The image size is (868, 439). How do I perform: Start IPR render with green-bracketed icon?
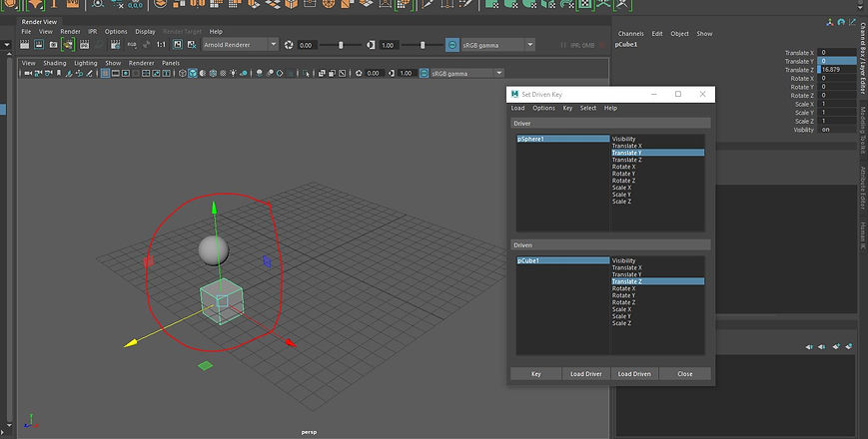[x=68, y=44]
